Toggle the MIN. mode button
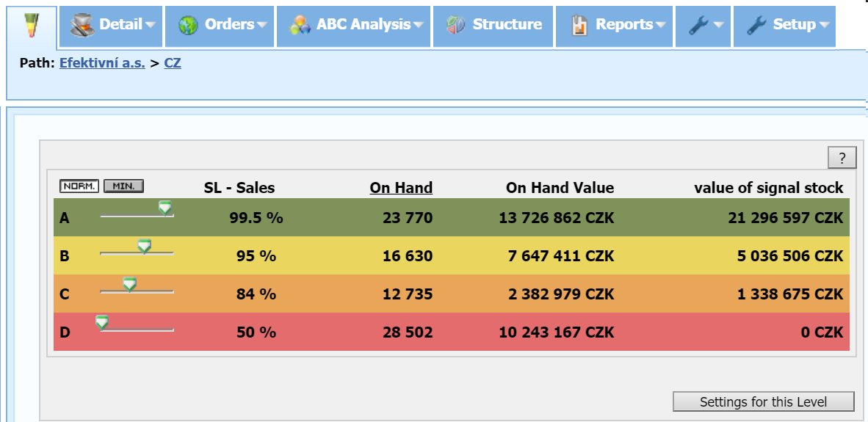This screenshot has height=422, width=868. coord(123,186)
